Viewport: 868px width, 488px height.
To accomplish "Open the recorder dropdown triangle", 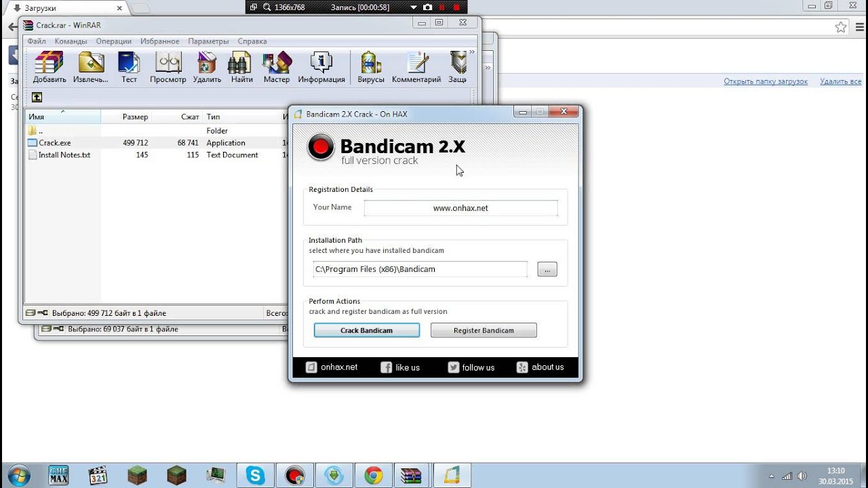I will tap(415, 7).
